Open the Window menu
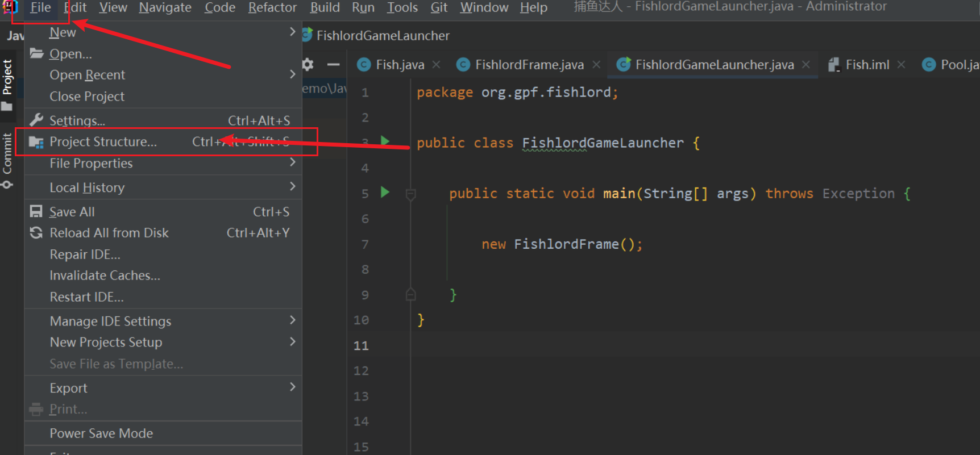980x455 pixels. (484, 7)
